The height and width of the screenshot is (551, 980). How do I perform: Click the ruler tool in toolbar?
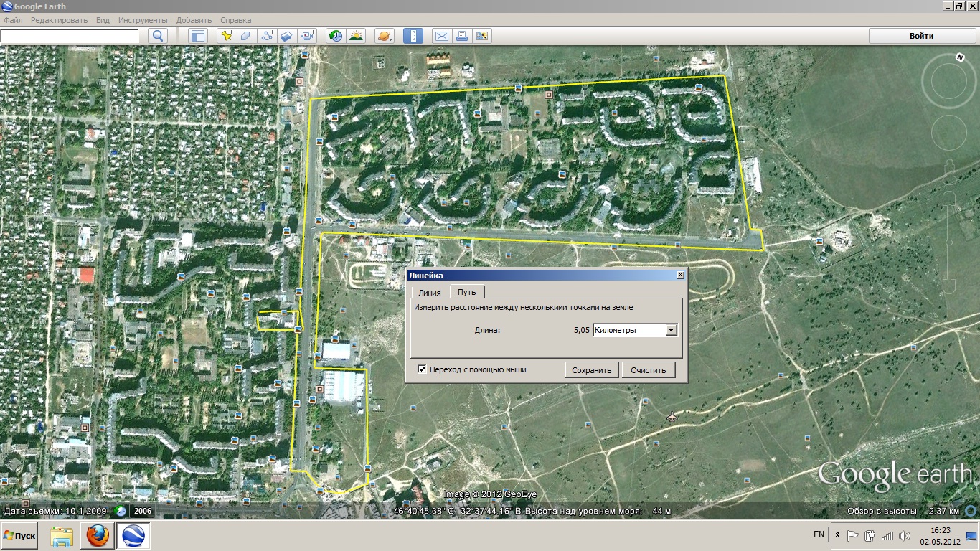413,36
